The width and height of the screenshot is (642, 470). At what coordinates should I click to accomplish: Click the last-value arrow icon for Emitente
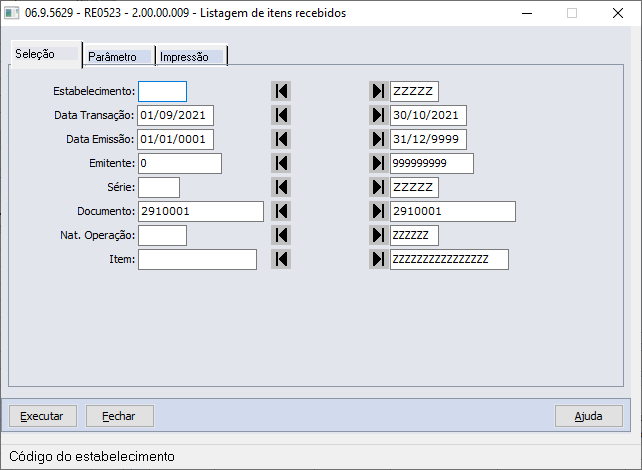click(x=379, y=163)
